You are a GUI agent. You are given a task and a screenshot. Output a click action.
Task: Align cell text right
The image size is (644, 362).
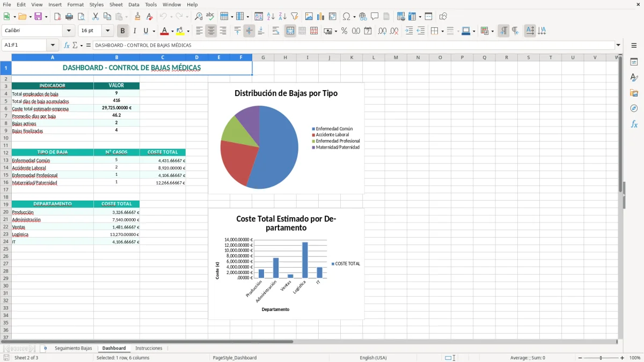point(223,31)
